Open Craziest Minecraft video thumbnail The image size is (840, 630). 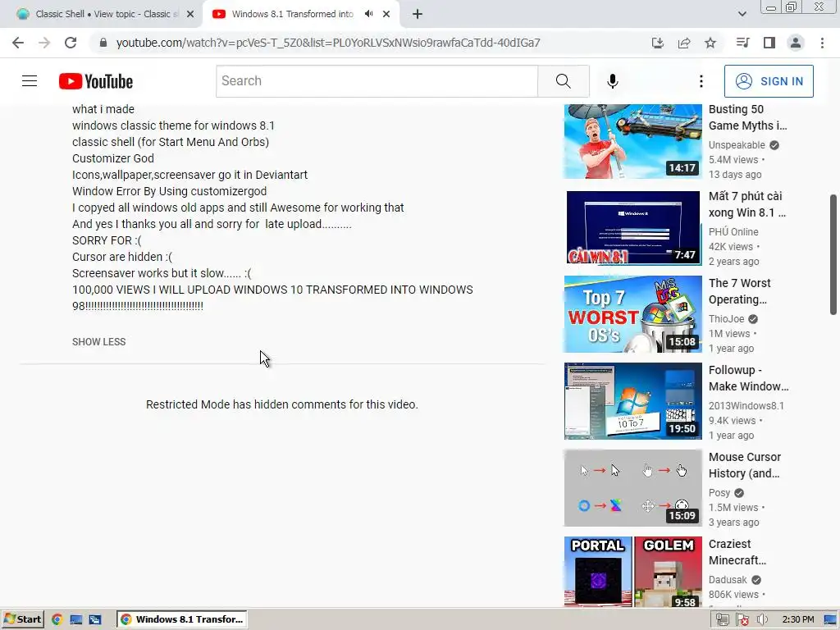pyautogui.click(x=632, y=572)
